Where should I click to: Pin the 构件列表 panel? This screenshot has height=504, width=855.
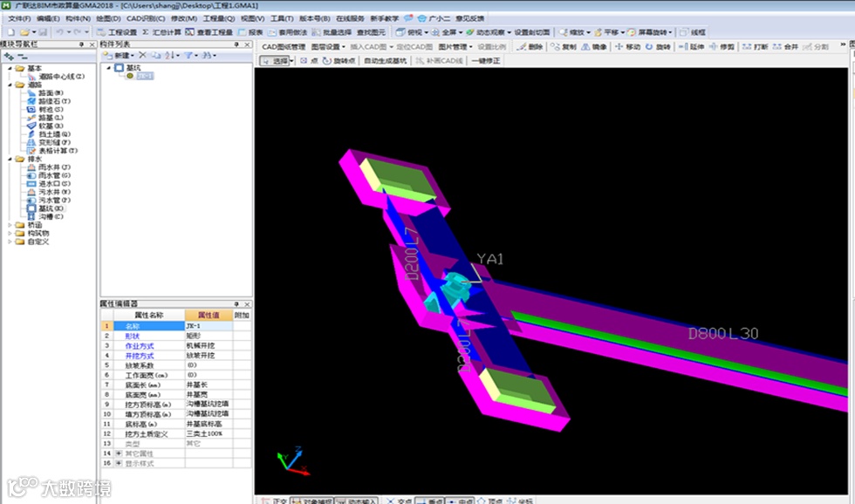click(236, 44)
